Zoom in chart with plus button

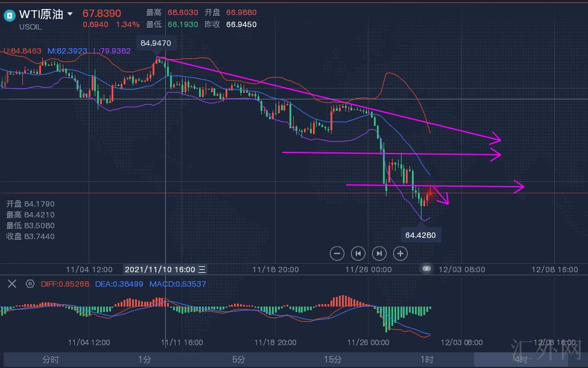click(x=400, y=254)
